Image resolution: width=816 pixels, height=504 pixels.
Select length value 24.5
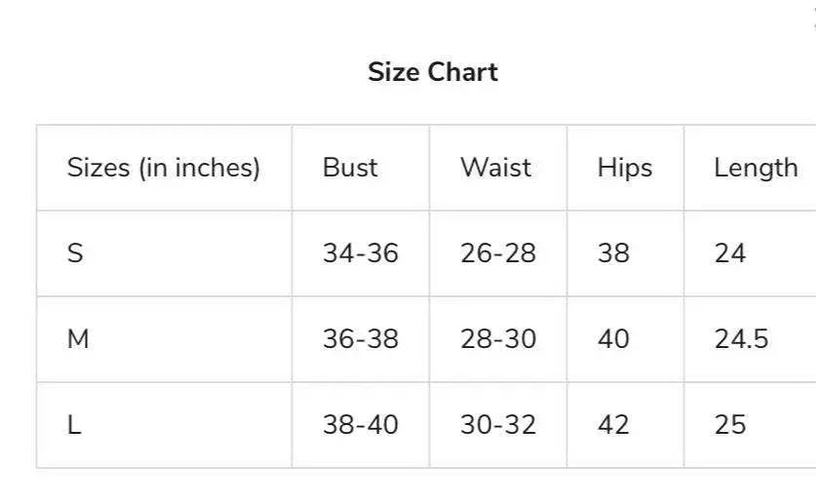[741, 339]
